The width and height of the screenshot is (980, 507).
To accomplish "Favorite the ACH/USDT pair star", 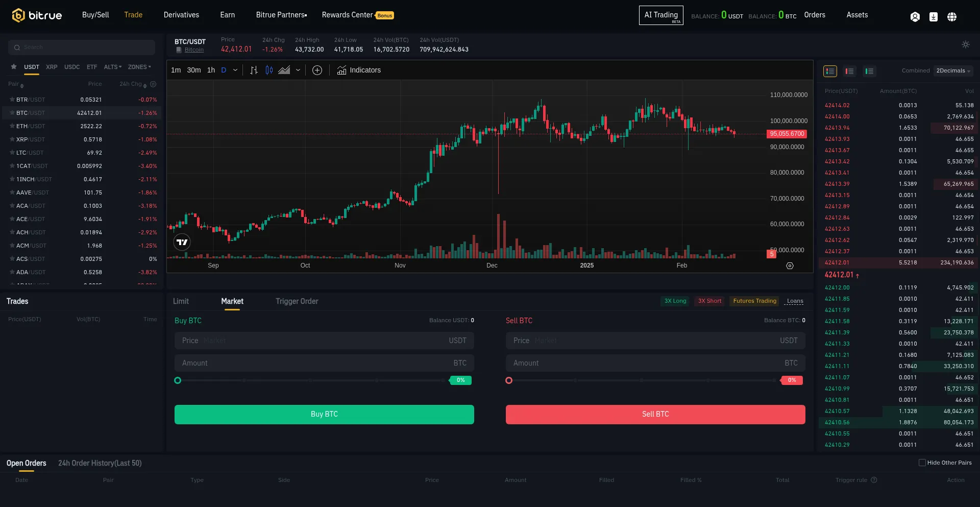I will tap(12, 232).
